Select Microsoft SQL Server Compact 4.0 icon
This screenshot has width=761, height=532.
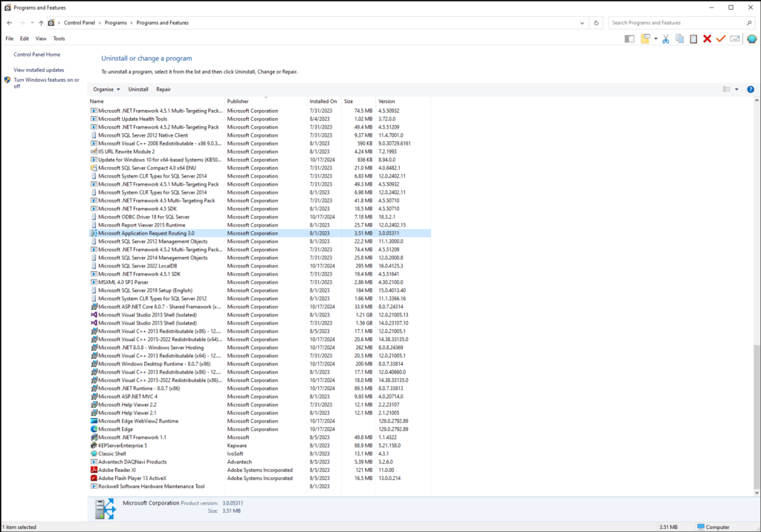[x=94, y=168]
